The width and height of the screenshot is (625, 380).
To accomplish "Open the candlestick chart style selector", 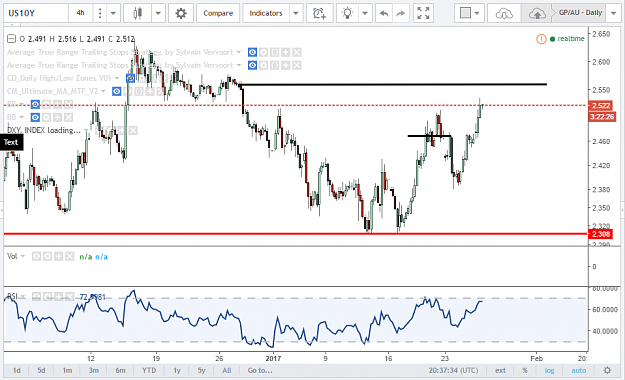I will [138, 13].
